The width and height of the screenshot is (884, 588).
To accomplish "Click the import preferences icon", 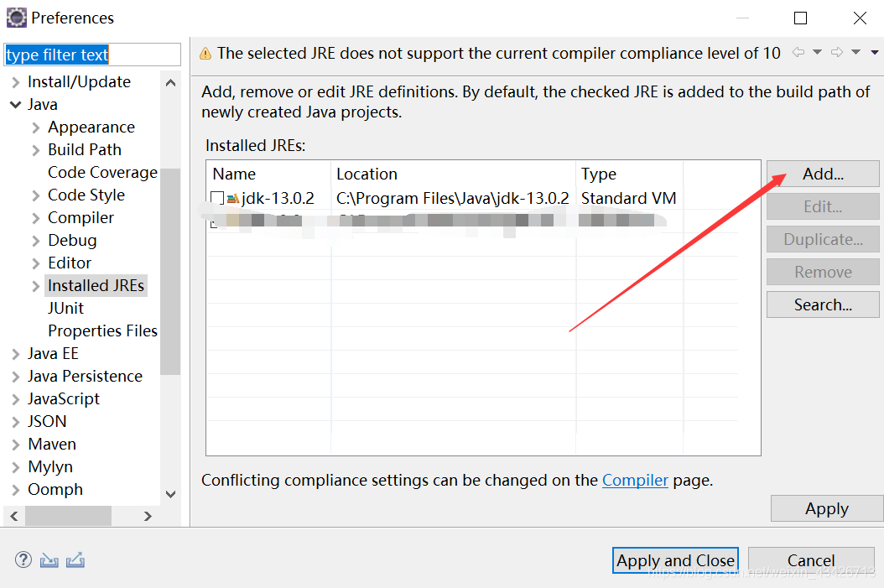I will pyautogui.click(x=49, y=559).
